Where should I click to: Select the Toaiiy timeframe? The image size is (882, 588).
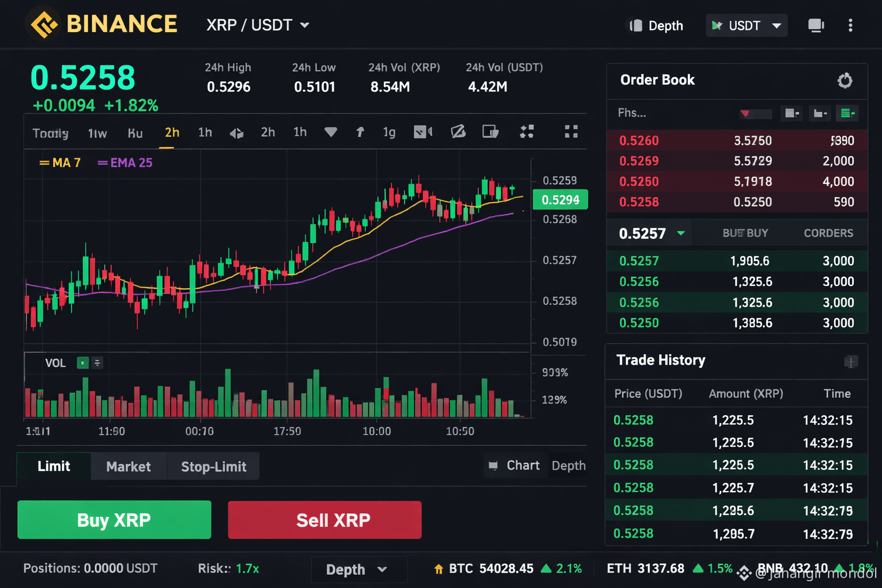point(51,133)
